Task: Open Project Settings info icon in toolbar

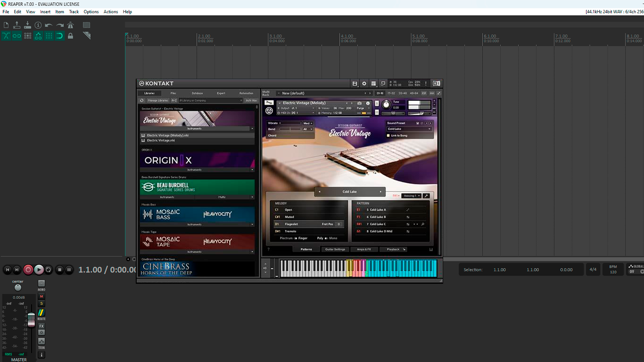Action: click(38, 25)
